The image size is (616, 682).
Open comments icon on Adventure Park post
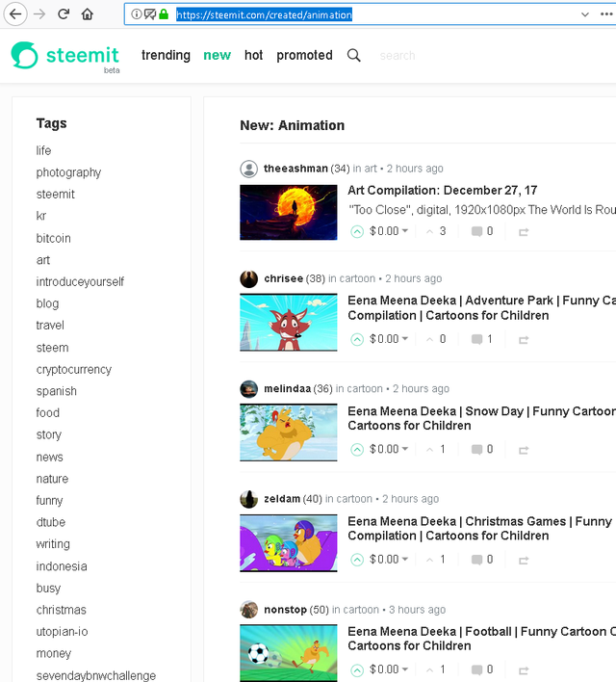pos(476,339)
